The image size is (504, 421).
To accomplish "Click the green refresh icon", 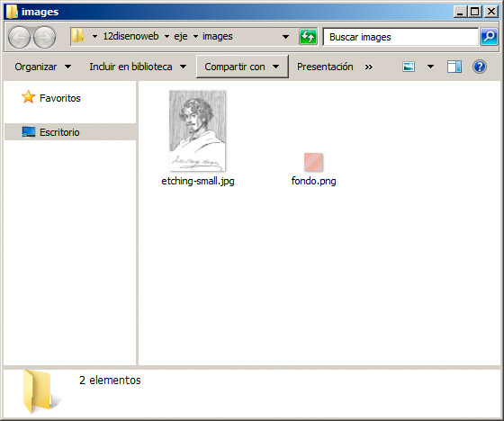I will [x=308, y=37].
